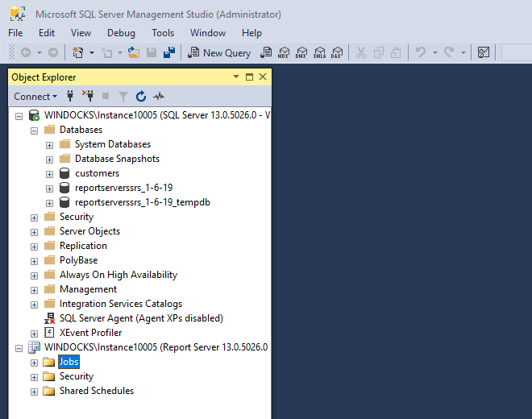Image resolution: width=532 pixels, height=419 pixels.
Task: Click the Disconnect plug icon
Action: click(x=88, y=96)
